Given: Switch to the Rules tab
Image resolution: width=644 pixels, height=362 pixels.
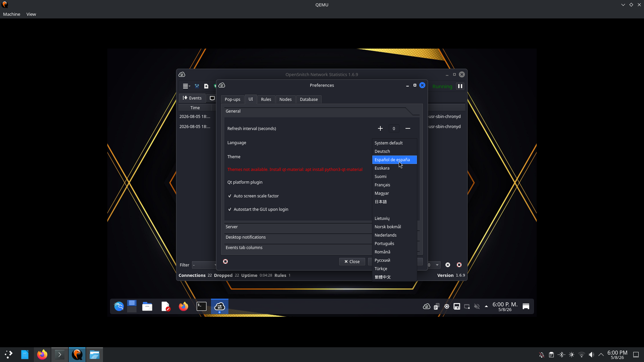Looking at the screenshot, I should pos(266,100).
